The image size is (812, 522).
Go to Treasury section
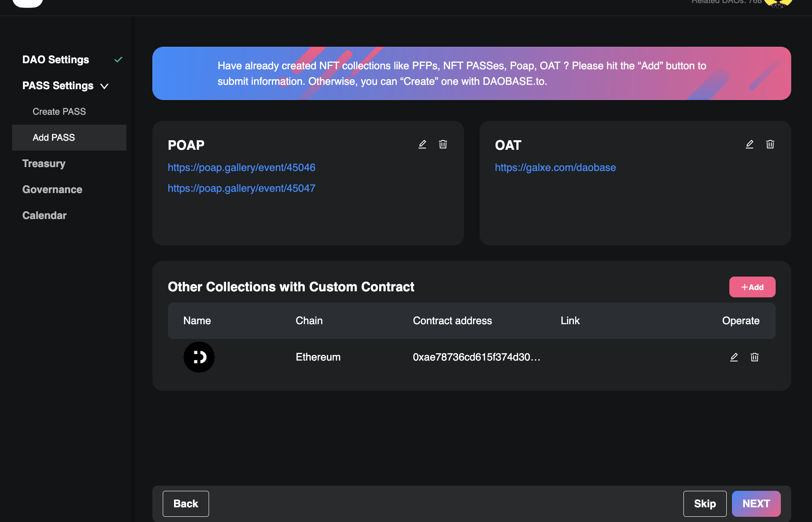[x=44, y=164]
